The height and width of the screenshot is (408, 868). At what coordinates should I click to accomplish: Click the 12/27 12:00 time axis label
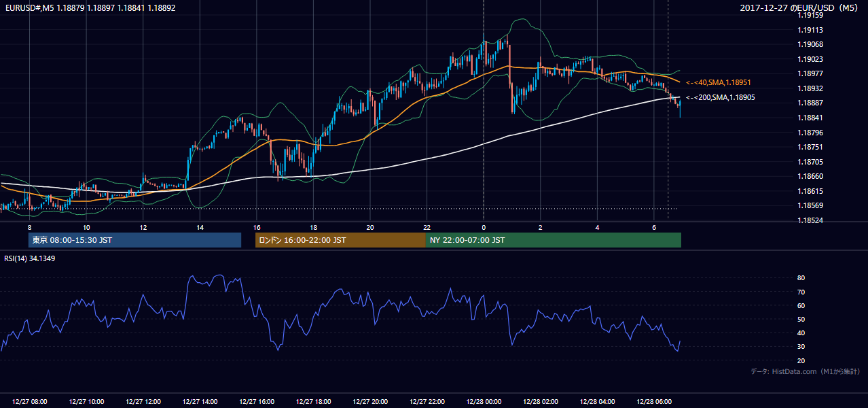pyautogui.click(x=143, y=402)
